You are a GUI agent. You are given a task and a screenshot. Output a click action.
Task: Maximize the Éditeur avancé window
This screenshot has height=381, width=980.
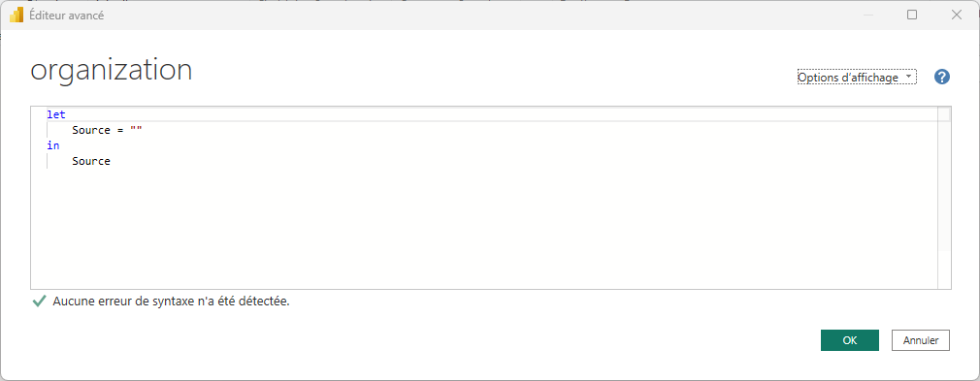(912, 15)
